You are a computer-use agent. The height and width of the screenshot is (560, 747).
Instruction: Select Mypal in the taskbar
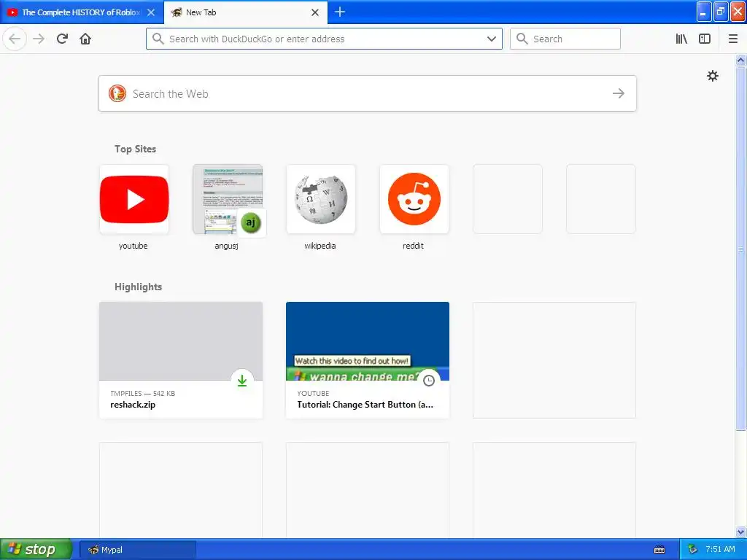coord(138,550)
